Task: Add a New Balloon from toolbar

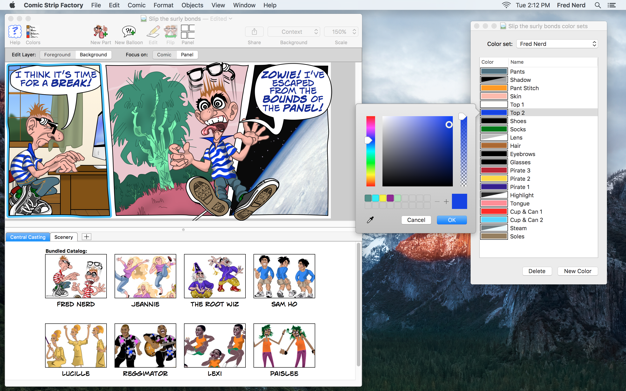Action: pyautogui.click(x=129, y=32)
